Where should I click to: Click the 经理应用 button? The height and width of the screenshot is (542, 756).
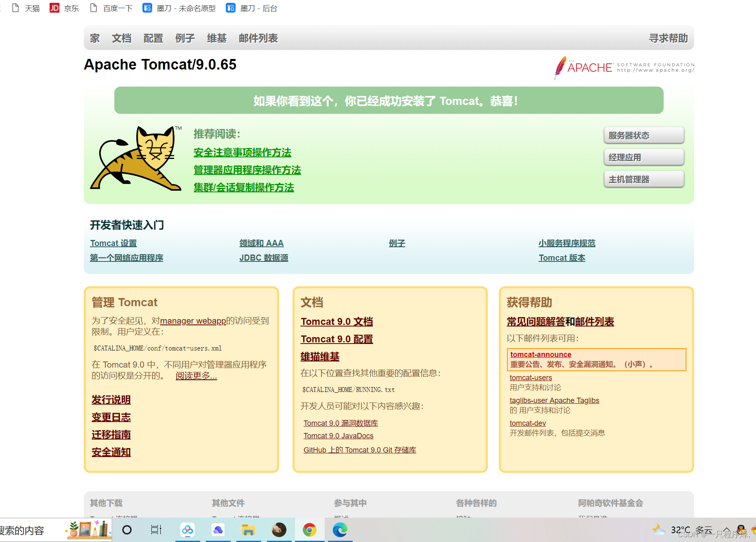click(644, 157)
